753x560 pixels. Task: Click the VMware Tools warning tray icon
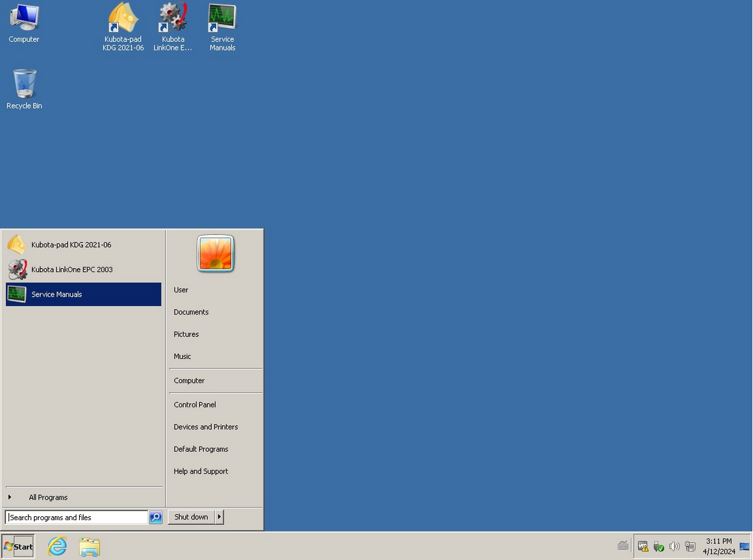click(x=643, y=546)
